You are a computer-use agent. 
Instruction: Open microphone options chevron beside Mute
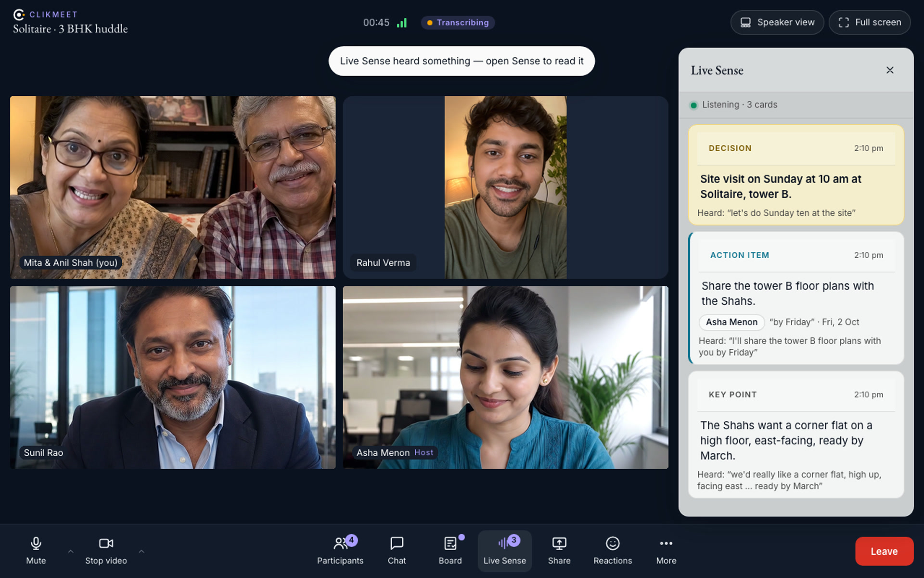[x=71, y=551]
